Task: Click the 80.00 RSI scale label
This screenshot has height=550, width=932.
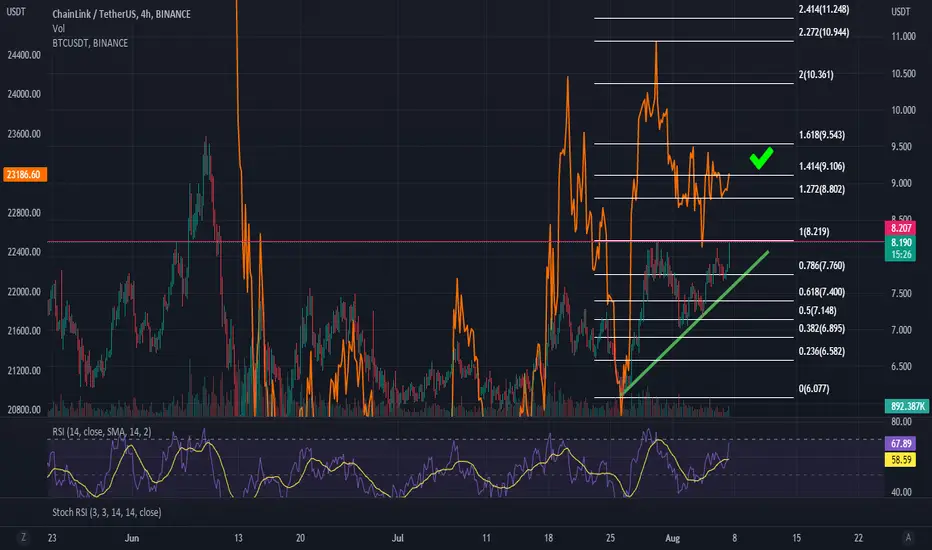Action: pyautogui.click(x=901, y=422)
